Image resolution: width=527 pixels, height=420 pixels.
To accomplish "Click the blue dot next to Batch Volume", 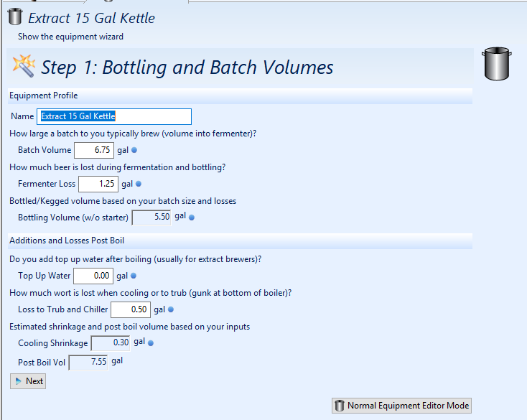I will [x=134, y=150].
